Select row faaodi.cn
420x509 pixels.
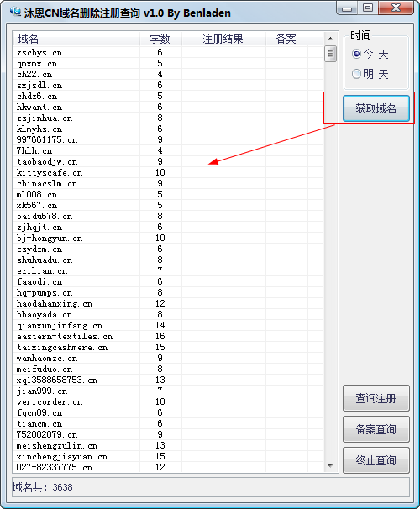[169, 281]
